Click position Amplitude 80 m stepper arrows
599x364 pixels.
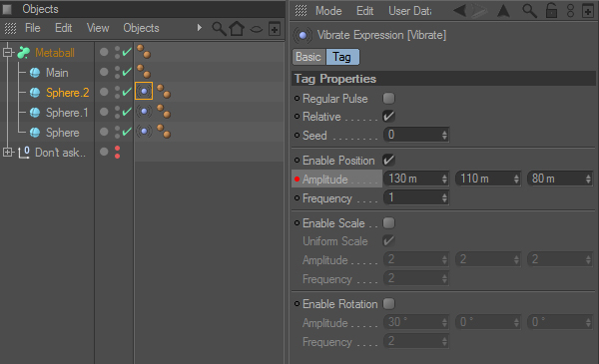pyautogui.click(x=588, y=179)
